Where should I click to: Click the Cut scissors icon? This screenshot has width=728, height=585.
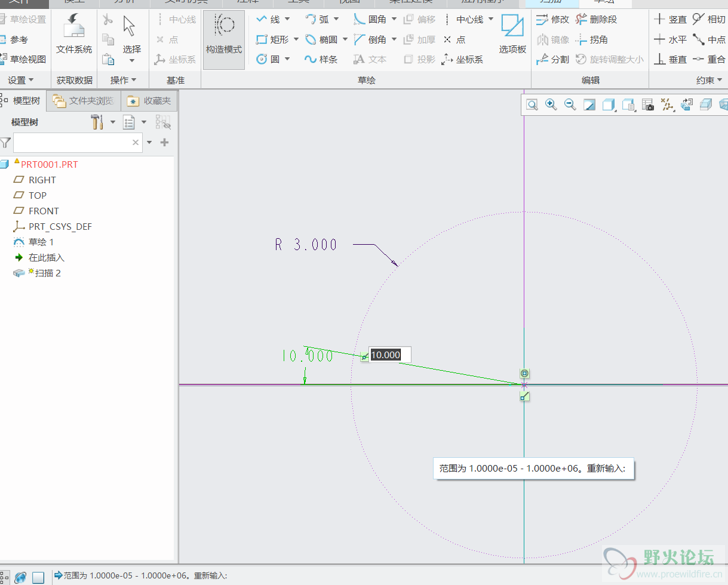click(x=107, y=20)
